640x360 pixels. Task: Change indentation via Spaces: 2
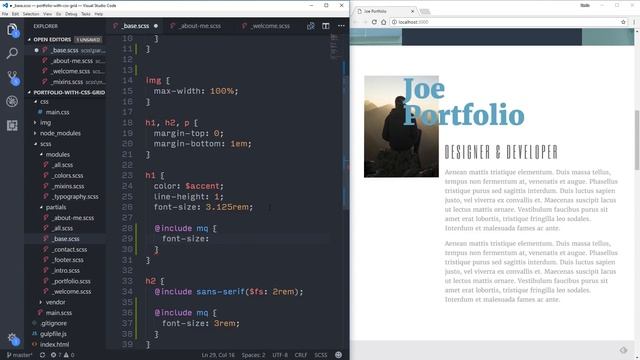253,355
